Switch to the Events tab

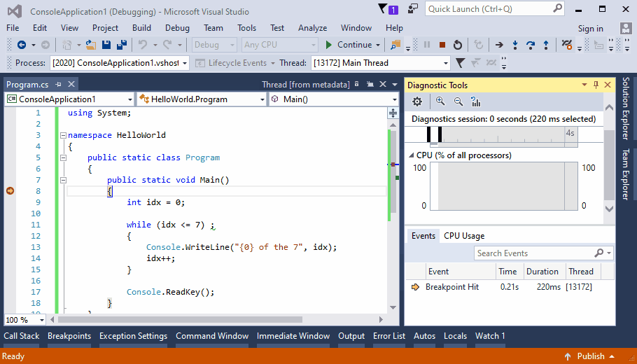(x=423, y=236)
